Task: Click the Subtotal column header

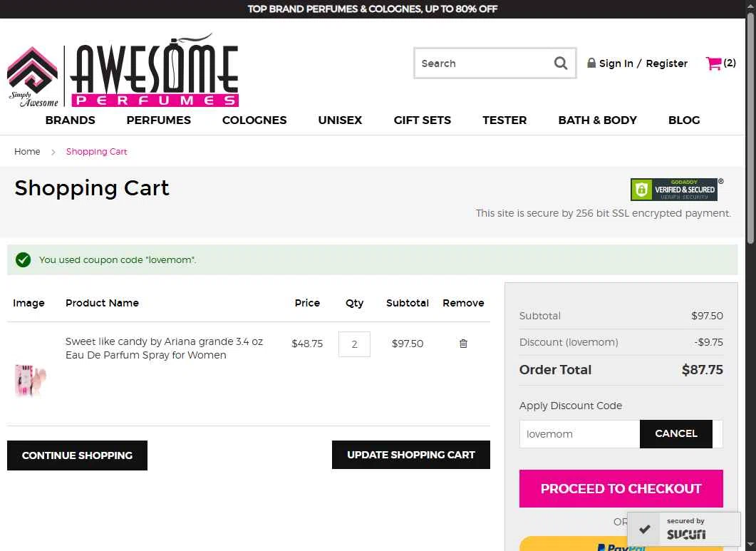Action: click(408, 303)
